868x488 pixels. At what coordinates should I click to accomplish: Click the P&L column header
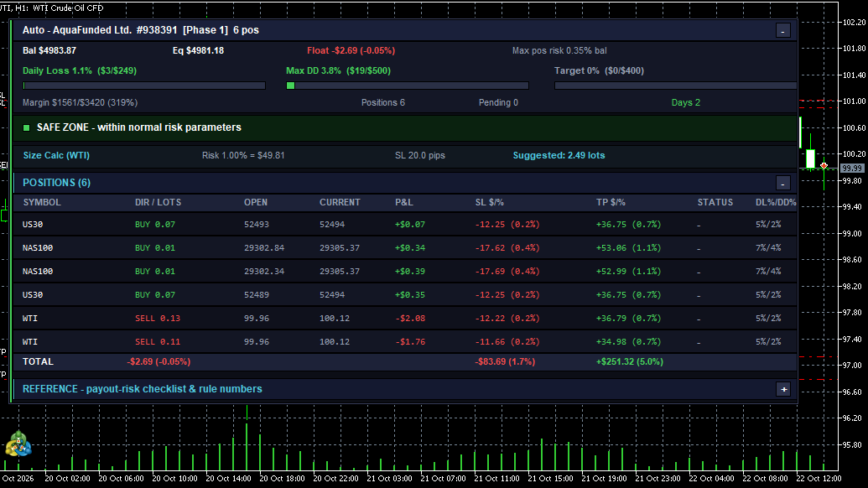coord(404,203)
